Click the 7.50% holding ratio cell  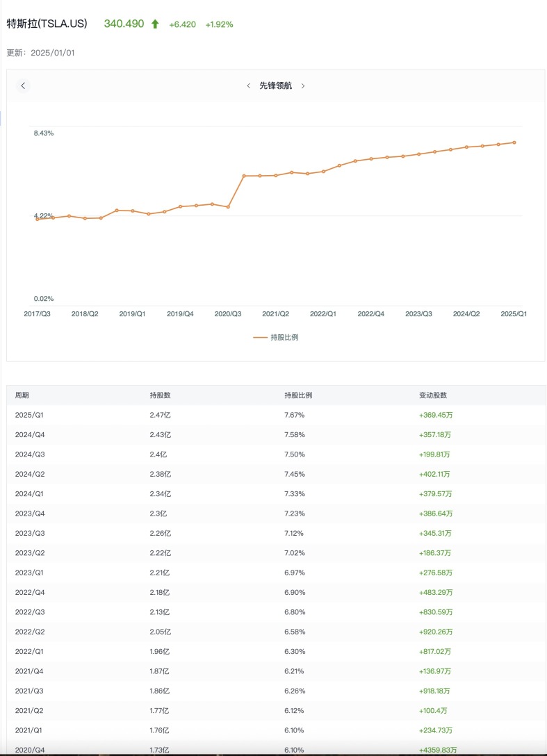pos(294,454)
